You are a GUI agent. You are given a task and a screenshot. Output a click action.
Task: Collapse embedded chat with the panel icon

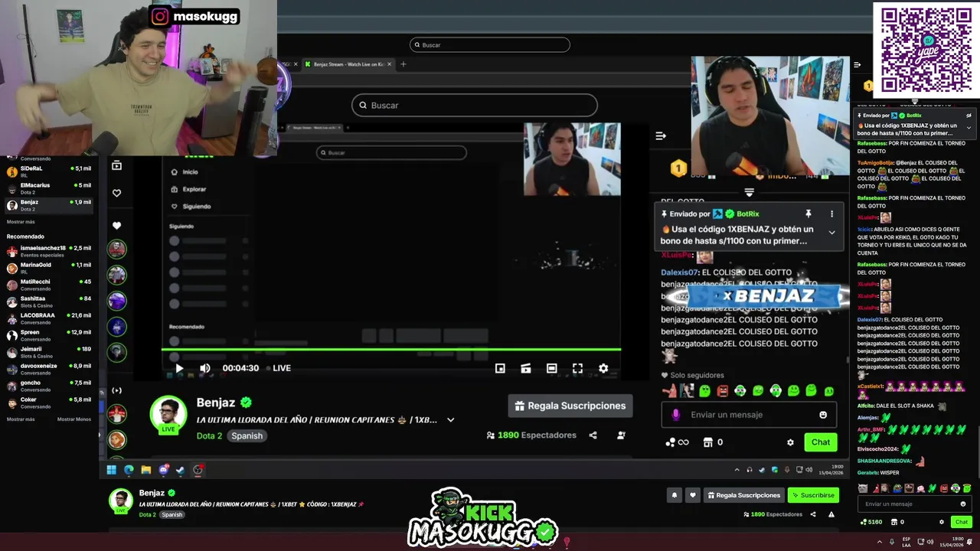click(661, 135)
